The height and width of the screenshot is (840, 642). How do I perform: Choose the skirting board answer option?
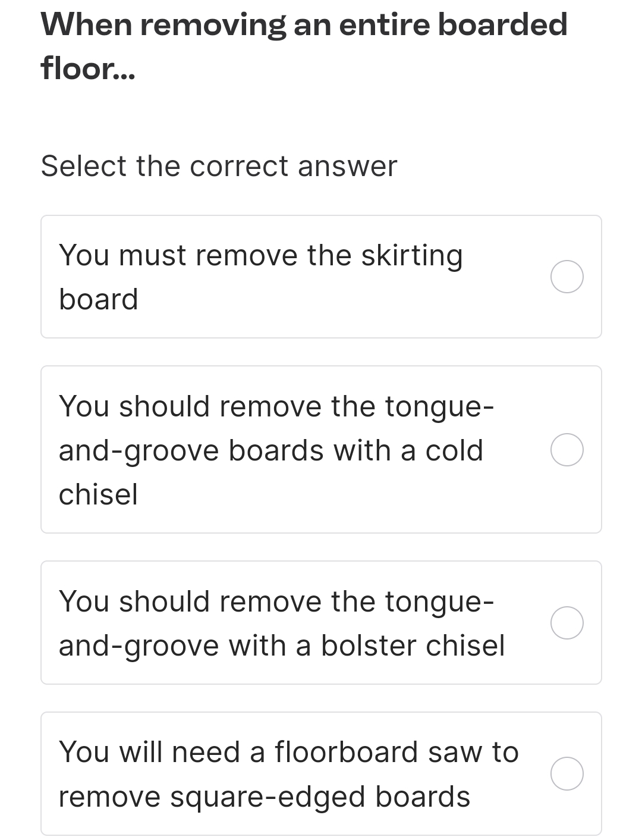[321, 276]
